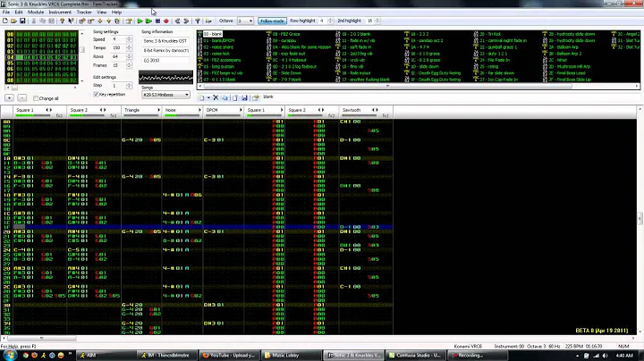This screenshot has width=644, height=361.
Task: Adjust Speed spinner arrows
Action: click(129, 39)
